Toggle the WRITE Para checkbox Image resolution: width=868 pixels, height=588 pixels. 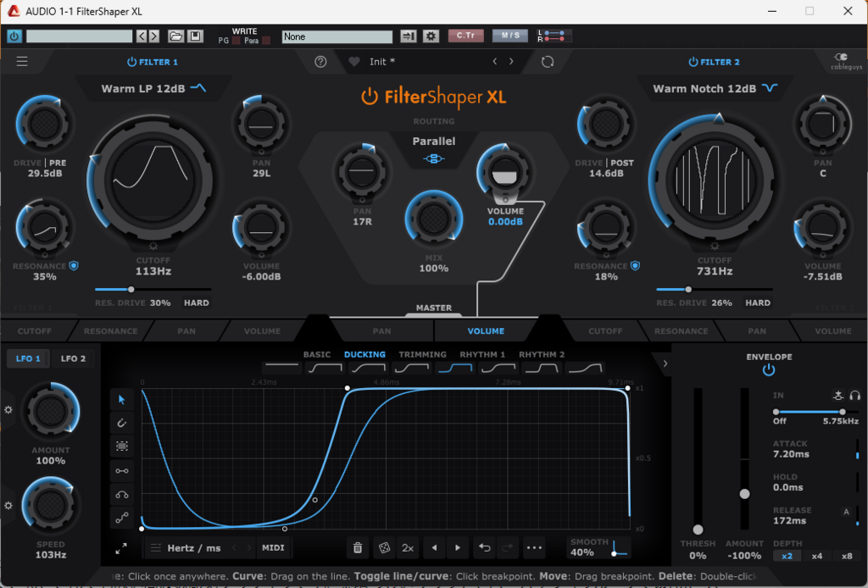266,41
